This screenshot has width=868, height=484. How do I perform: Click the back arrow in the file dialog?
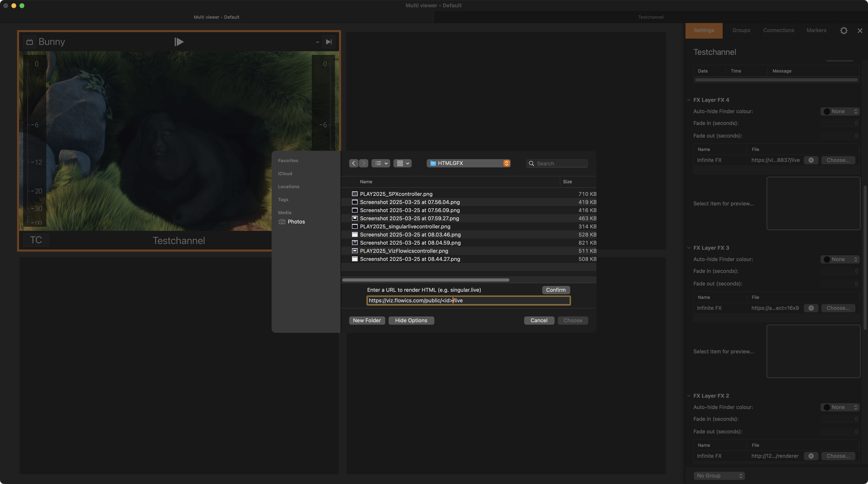[353, 163]
